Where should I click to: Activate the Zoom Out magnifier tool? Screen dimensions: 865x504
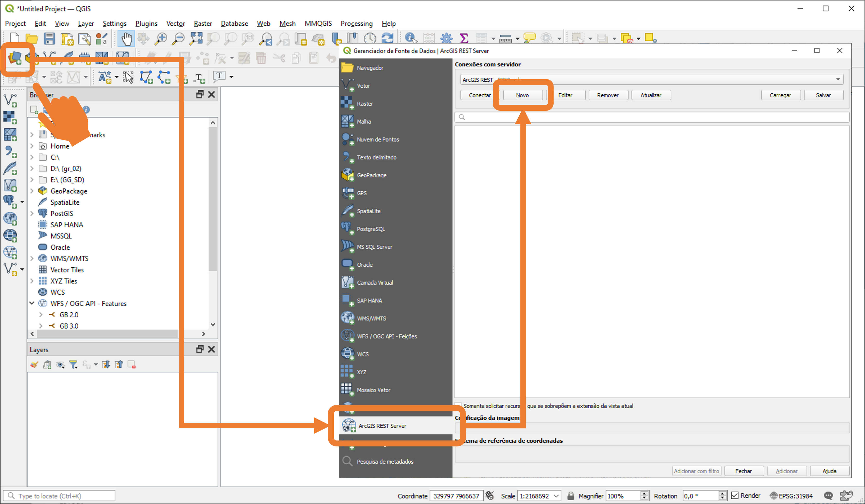coord(178,38)
